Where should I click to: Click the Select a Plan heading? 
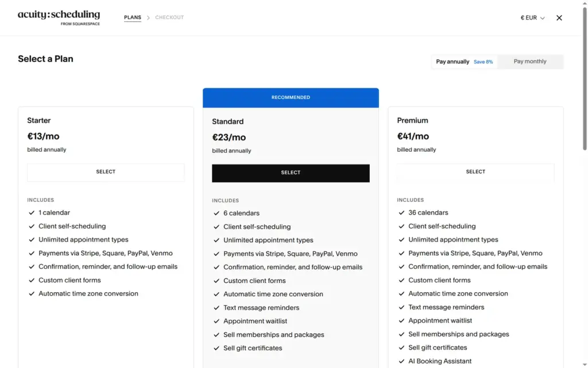pyautogui.click(x=45, y=59)
